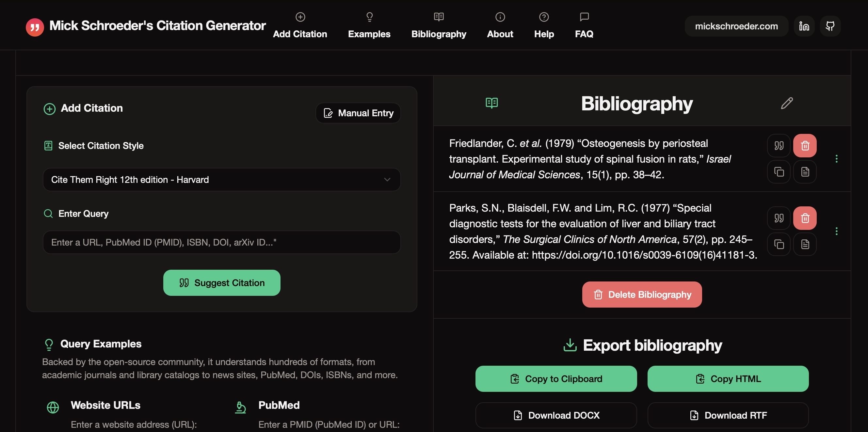Delete the Parks citation with trash icon
Image resolution: width=868 pixels, height=432 pixels.
[x=805, y=218]
